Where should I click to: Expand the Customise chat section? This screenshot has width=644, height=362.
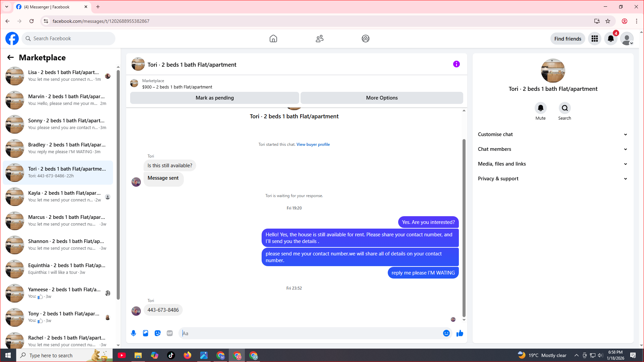click(552, 134)
